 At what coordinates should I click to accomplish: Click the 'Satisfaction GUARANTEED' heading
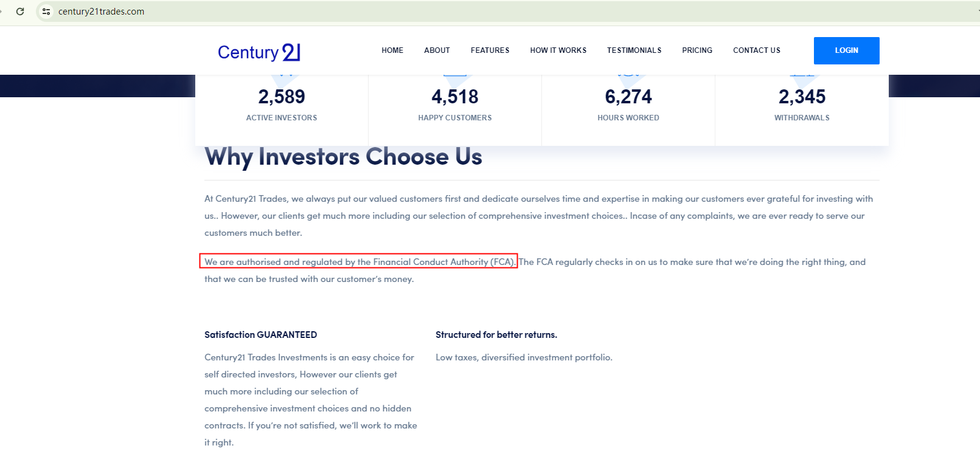(260, 335)
